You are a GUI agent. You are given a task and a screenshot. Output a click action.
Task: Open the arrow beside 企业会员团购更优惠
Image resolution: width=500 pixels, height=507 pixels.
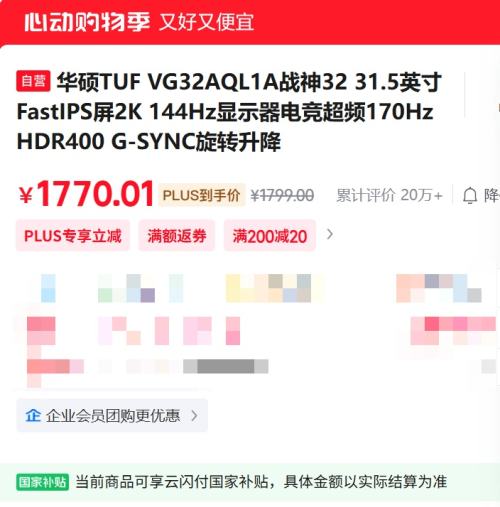(194, 416)
